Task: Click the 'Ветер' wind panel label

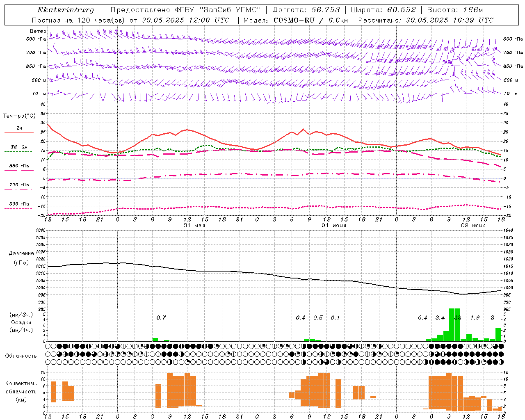Action: click(x=38, y=31)
